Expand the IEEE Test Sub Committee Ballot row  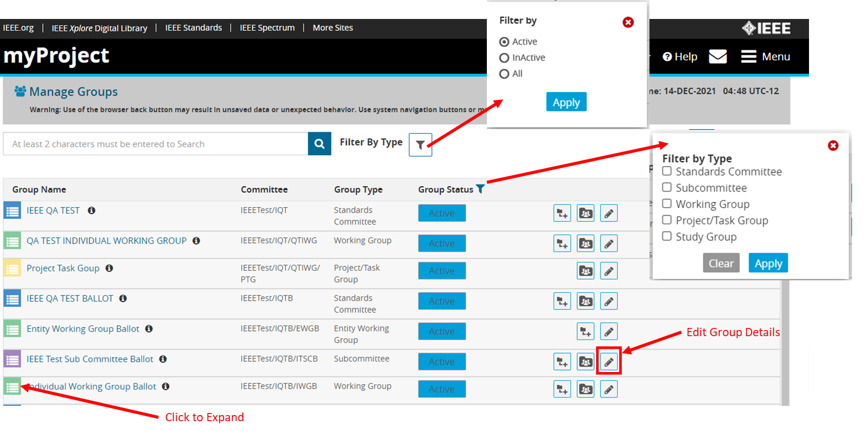point(12,359)
